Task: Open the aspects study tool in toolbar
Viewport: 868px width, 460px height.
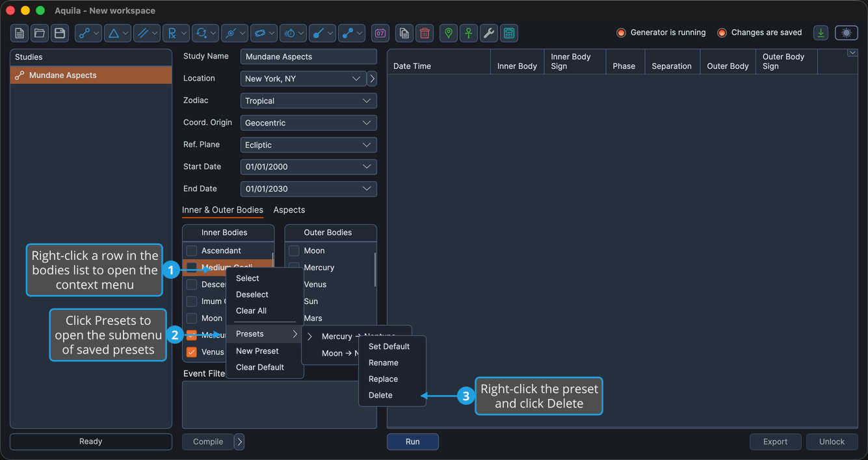Action: [88, 33]
